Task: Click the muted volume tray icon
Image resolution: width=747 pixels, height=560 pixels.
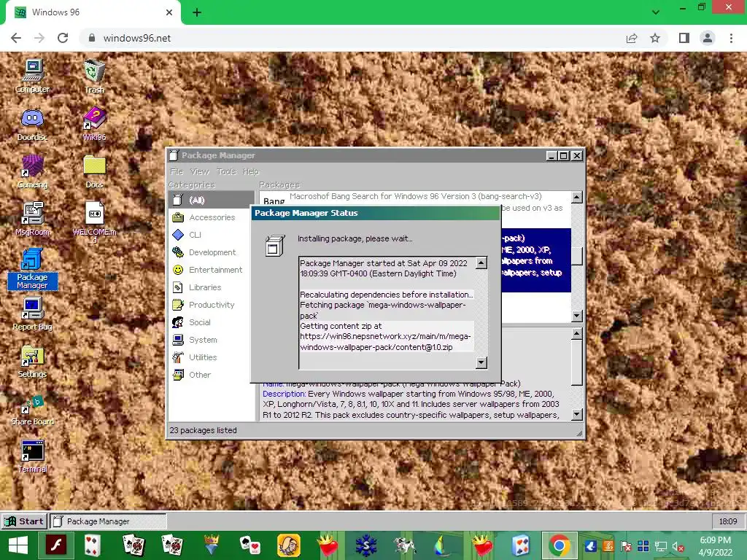Action: 678,546
